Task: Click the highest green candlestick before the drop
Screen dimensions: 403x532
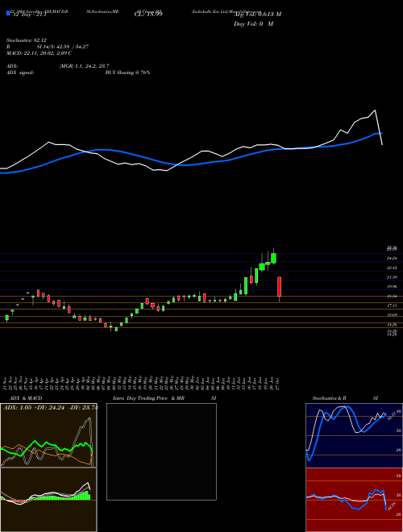Action: coord(274,258)
